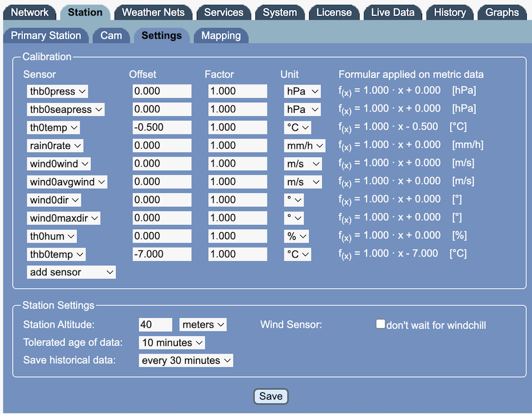Switch to the Live Data tab
532x414 pixels.
pyautogui.click(x=392, y=12)
